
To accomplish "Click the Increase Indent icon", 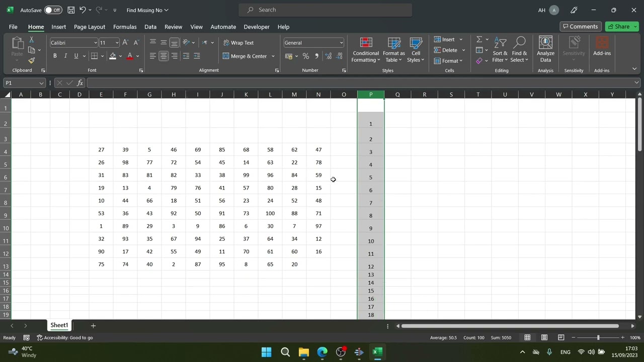I will [x=197, y=56].
